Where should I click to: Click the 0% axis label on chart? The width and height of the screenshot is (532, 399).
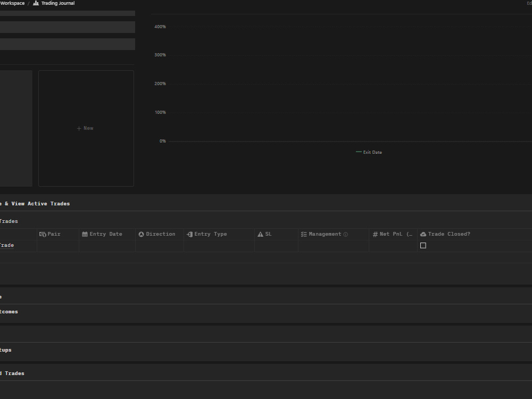[162, 141]
